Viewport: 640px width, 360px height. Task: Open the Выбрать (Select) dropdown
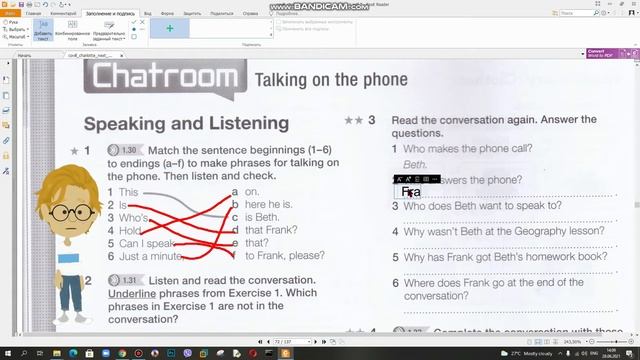pos(16,29)
